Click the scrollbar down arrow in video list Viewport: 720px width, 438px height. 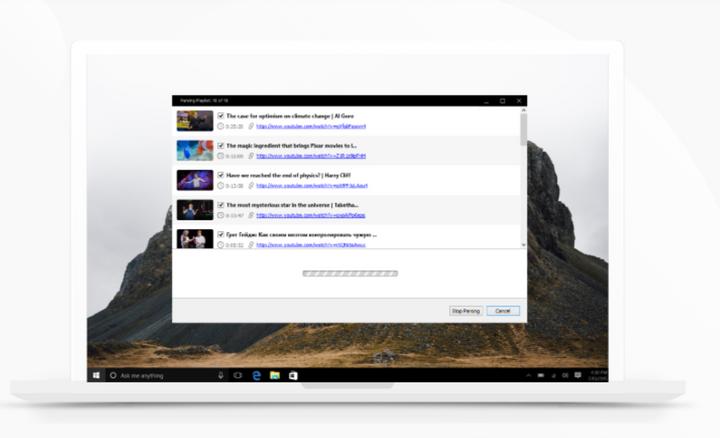tap(523, 244)
